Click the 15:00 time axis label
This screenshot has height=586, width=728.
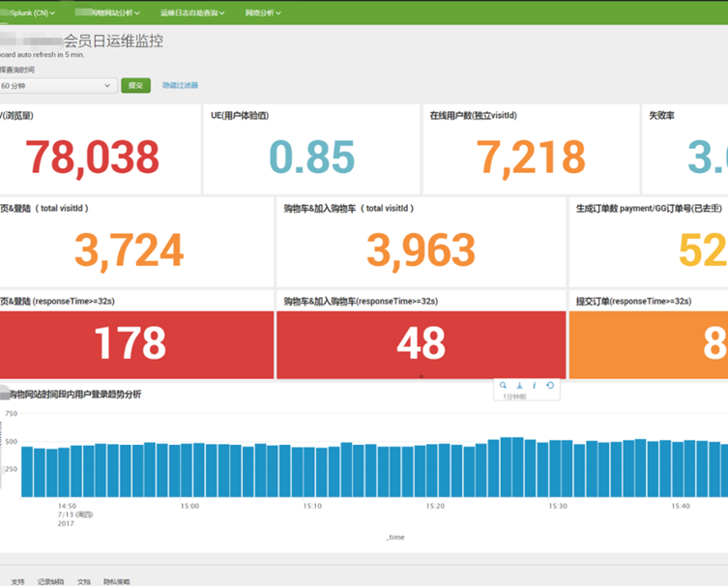tap(189, 506)
